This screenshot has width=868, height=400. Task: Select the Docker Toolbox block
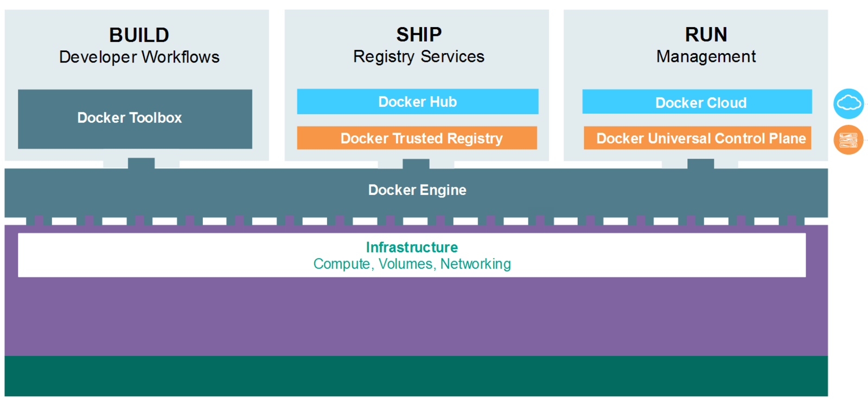[135, 119]
